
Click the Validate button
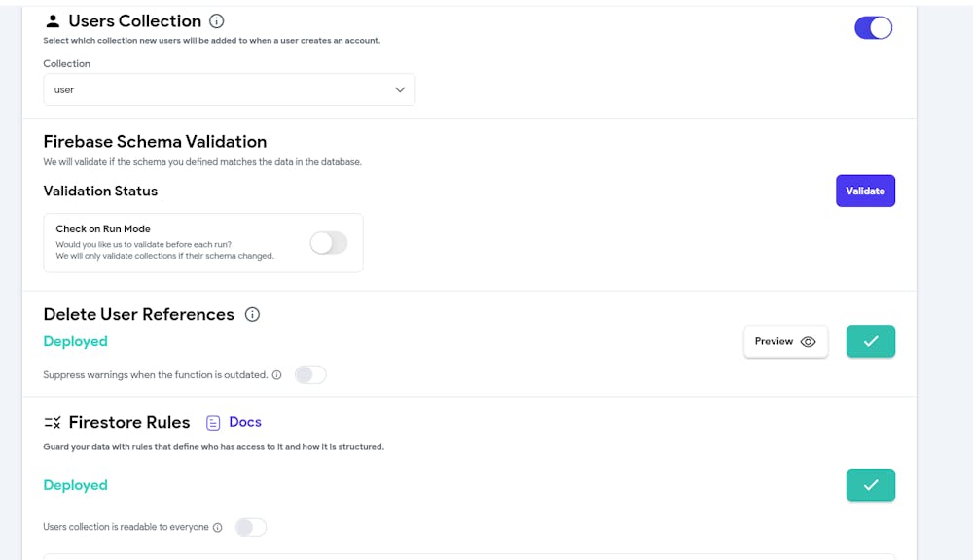865,191
